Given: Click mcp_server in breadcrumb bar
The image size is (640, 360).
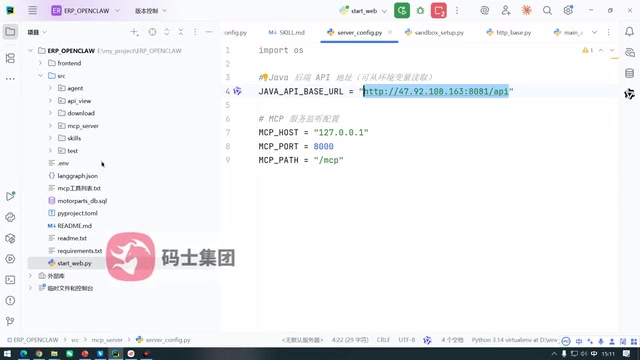Looking at the screenshot, I should pyautogui.click(x=107, y=340).
